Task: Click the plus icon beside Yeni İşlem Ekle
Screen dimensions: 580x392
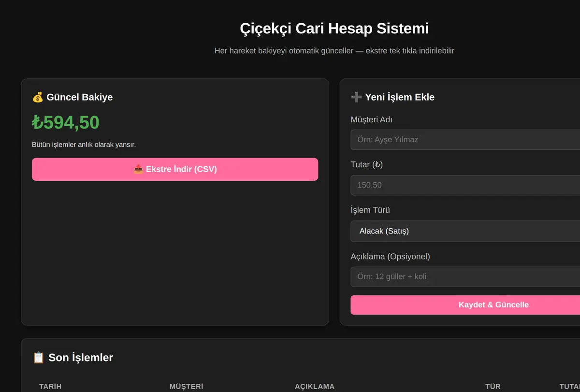Action: pos(356,97)
